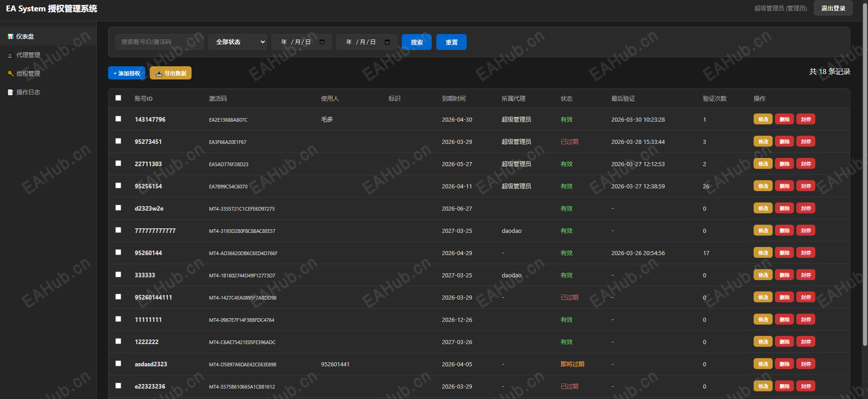Delete account 333333 with 删除
Viewport: 868px width, 399px height.
coord(784,275)
